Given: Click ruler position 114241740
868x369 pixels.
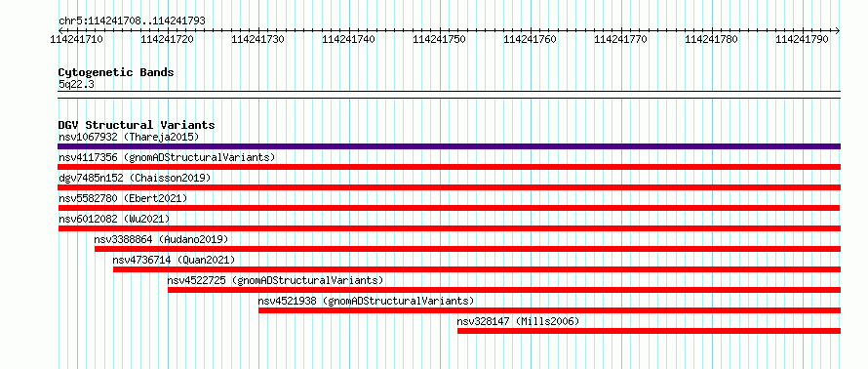Looking at the screenshot, I should [x=349, y=39].
